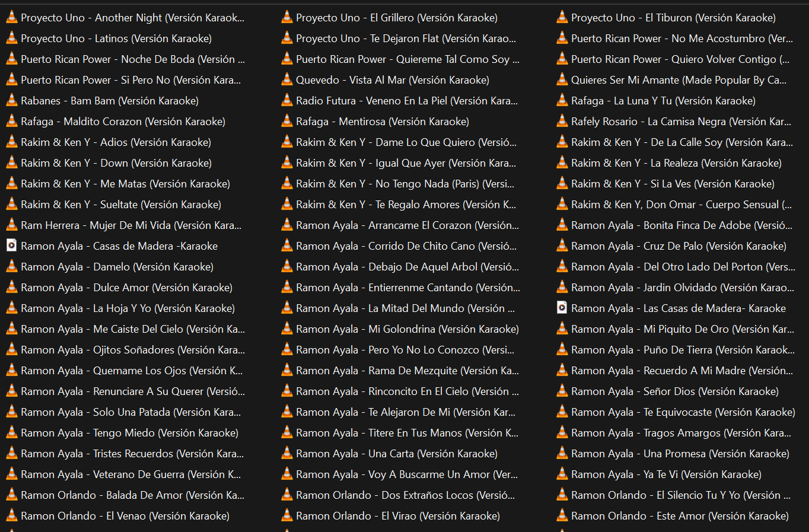
Task: Click the VLC icon beside Quevedo - Vista Al Mar
Action: [287, 79]
